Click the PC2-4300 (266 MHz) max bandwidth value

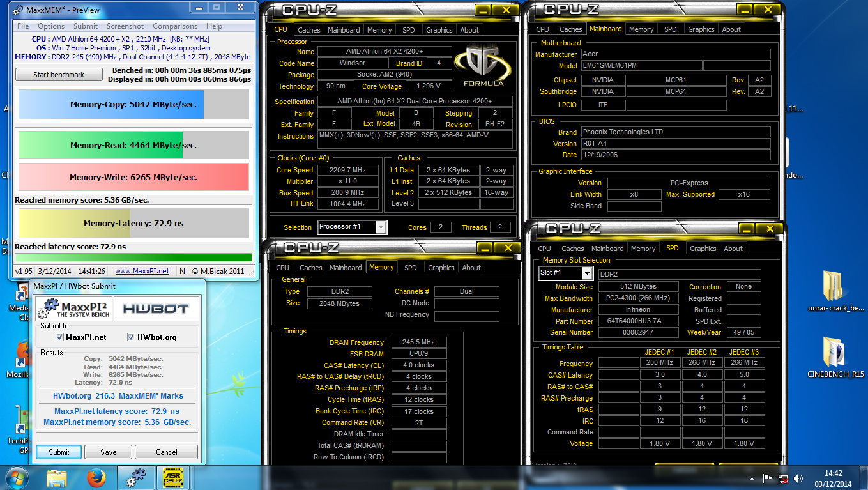pyautogui.click(x=638, y=298)
